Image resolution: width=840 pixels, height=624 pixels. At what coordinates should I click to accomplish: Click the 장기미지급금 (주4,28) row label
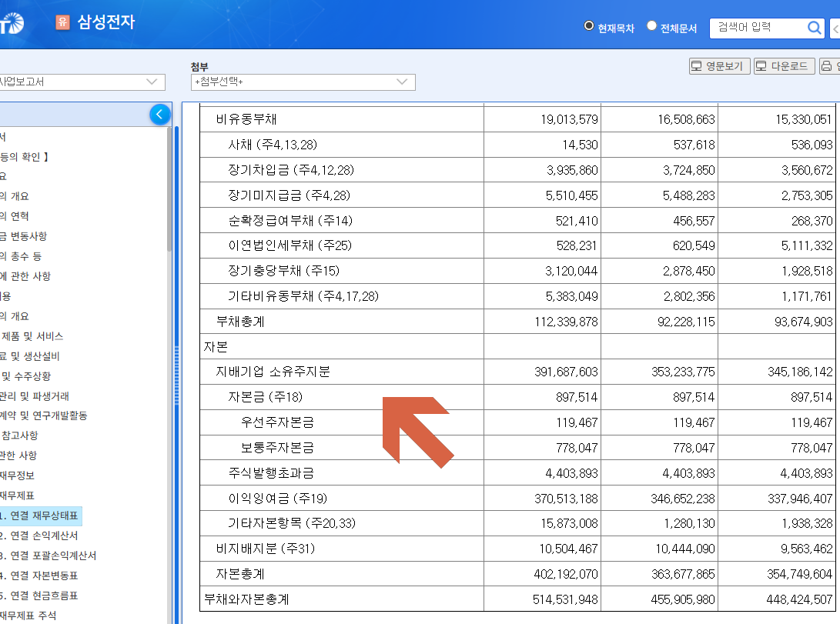pyautogui.click(x=289, y=195)
